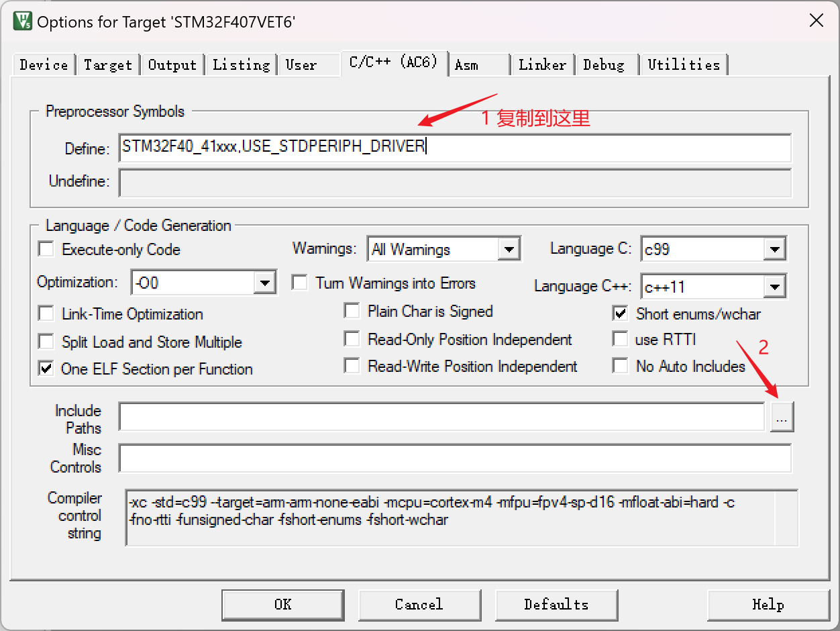Click the Cancel button
The height and width of the screenshot is (631, 840).
(x=419, y=605)
